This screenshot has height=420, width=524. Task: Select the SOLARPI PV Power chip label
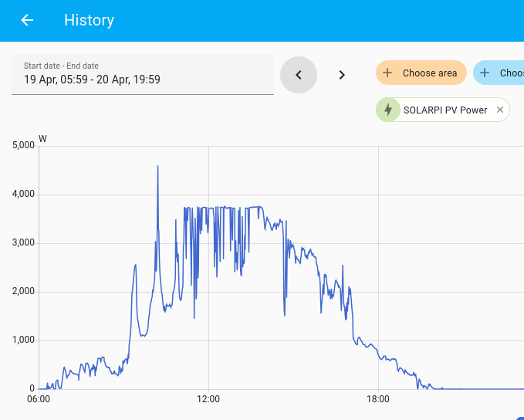click(x=445, y=110)
